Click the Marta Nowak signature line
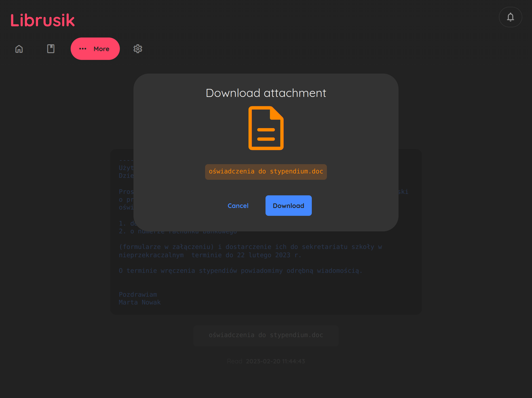Screen dimensions: 532x398 pos(140,303)
